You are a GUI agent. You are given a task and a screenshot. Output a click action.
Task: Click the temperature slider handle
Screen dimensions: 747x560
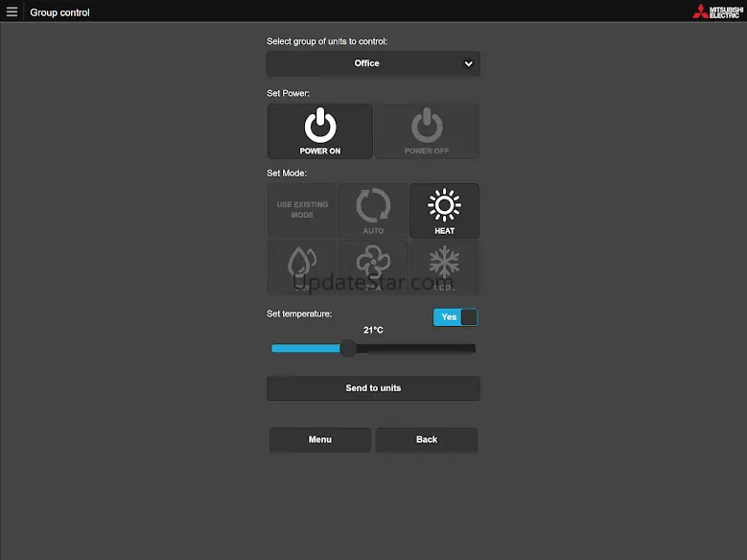click(x=348, y=348)
